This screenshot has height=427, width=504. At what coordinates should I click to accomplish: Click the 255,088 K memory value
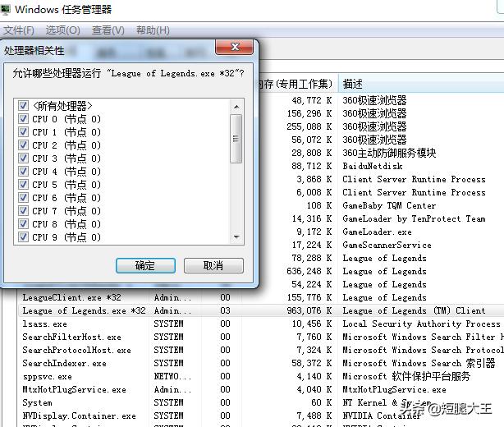309,126
